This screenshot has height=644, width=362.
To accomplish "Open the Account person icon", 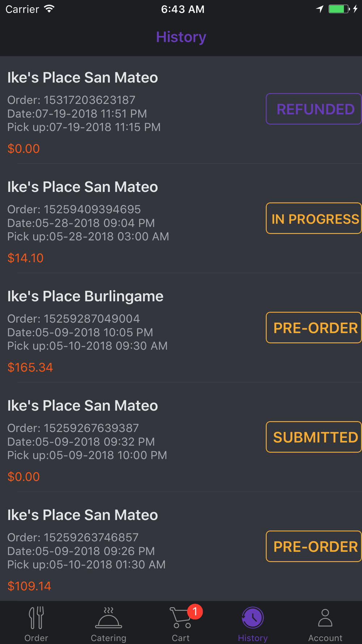I will 325,618.
